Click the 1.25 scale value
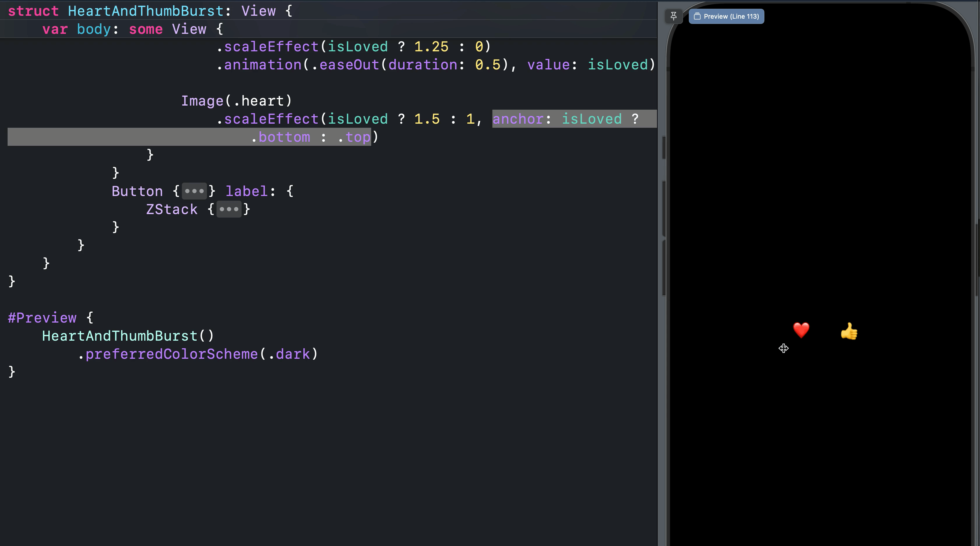The width and height of the screenshot is (980, 546). coord(431,46)
